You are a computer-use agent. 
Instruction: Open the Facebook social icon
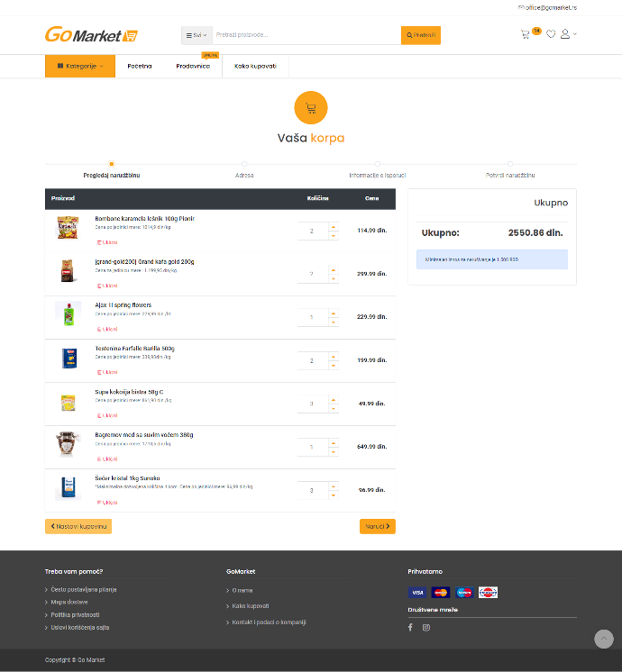tap(410, 628)
